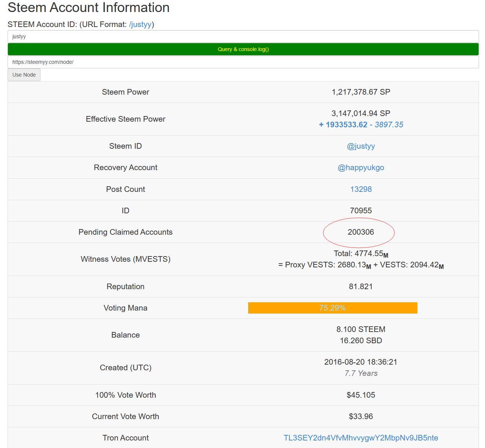Focus the node URL input field

click(x=243, y=62)
